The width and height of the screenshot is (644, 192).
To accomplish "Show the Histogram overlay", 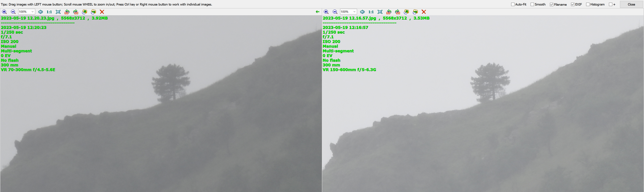I will click(x=588, y=5).
